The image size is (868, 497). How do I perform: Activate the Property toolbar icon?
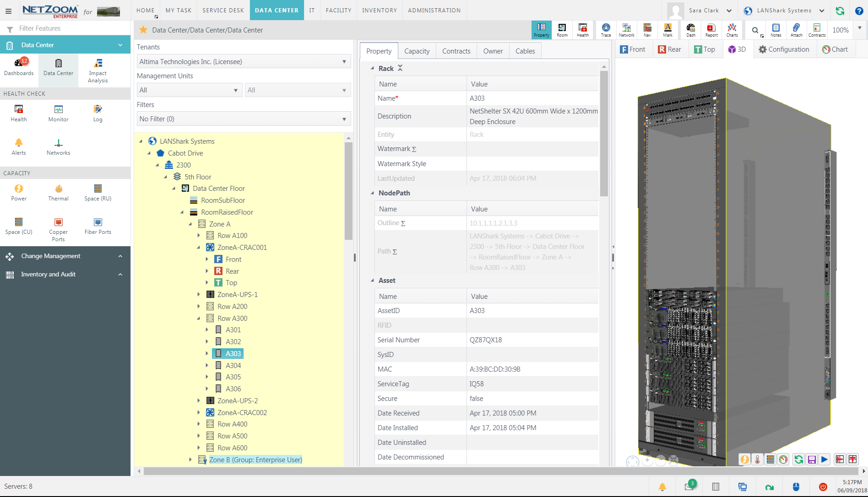point(541,30)
